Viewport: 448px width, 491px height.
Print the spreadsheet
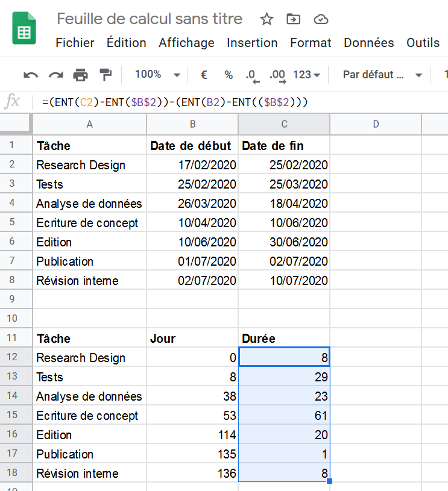(81, 75)
